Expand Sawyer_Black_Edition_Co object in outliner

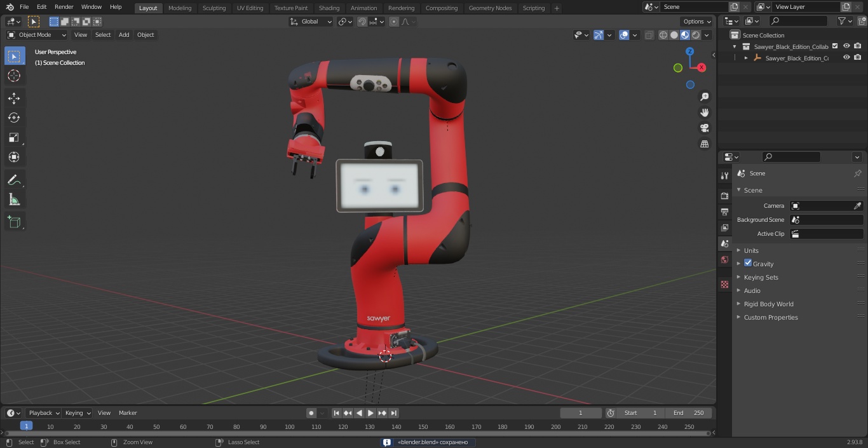(746, 58)
